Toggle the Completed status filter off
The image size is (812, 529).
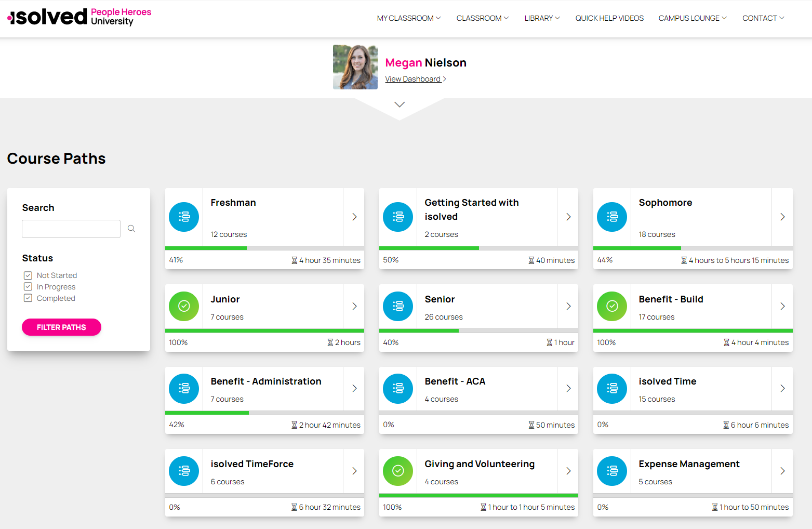pyautogui.click(x=28, y=298)
